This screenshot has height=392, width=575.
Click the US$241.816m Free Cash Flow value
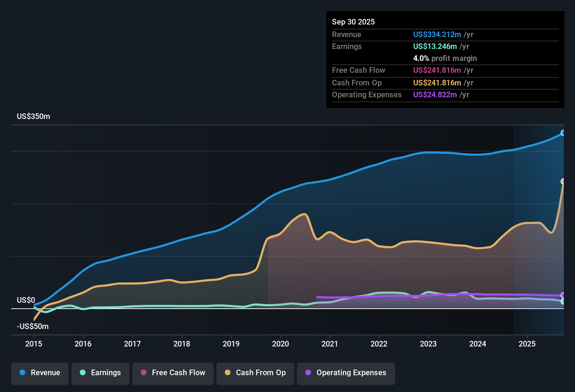pos(437,70)
